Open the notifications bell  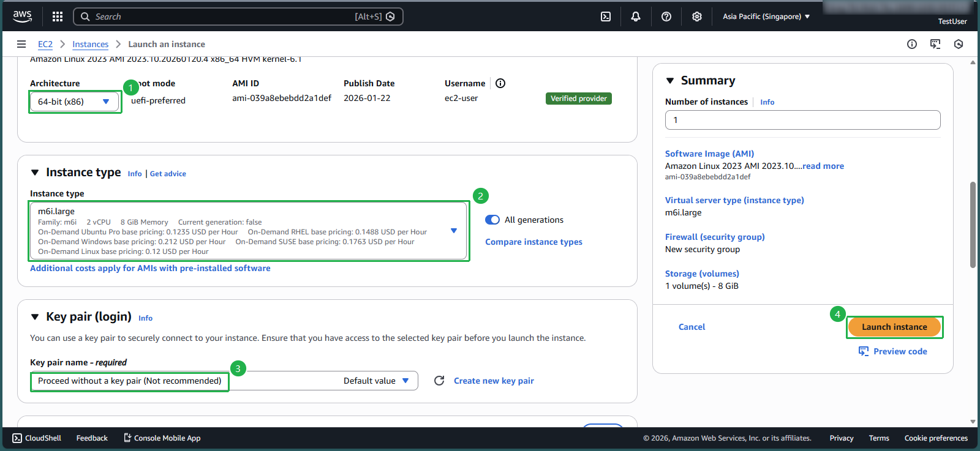point(636,17)
